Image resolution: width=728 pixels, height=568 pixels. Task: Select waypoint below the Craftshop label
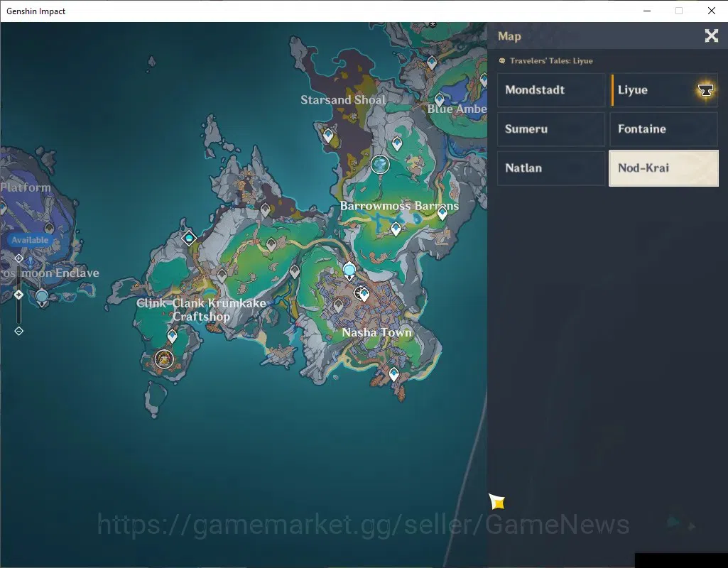173,336
